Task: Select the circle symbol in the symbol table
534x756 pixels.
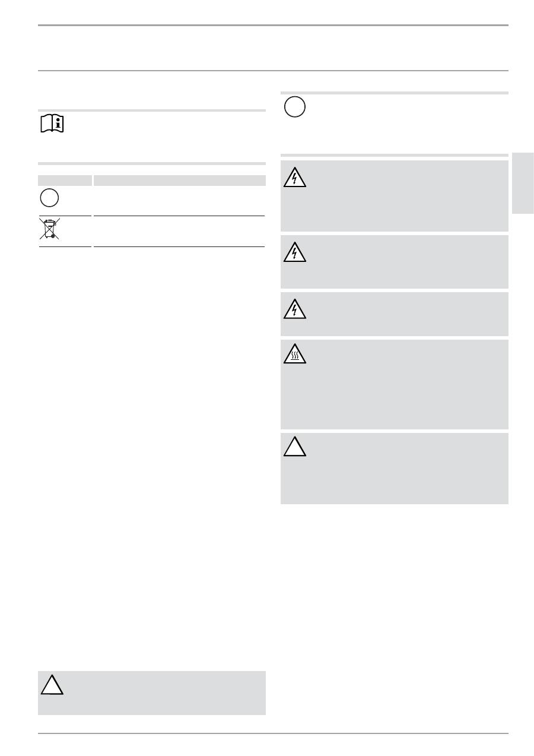Action: [50, 198]
